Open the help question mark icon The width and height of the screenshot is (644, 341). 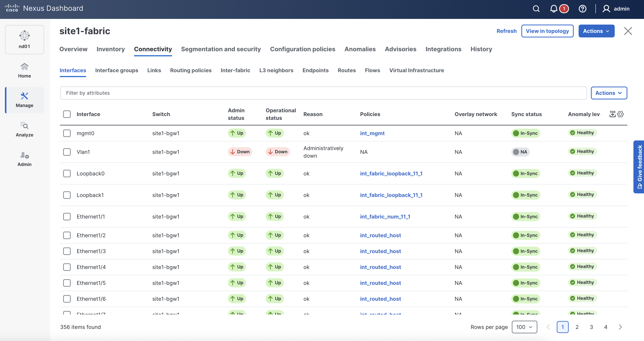click(x=582, y=9)
